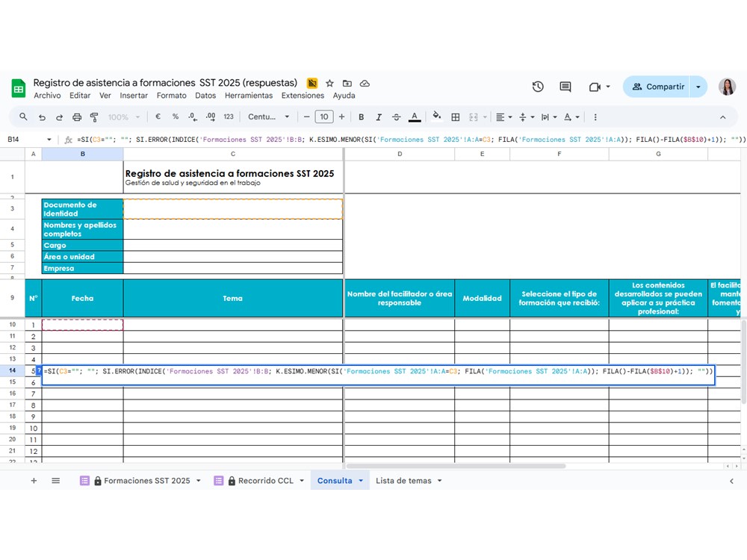The height and width of the screenshot is (560, 747).
Task: Star this spreadsheet document
Action: pyautogui.click(x=329, y=84)
